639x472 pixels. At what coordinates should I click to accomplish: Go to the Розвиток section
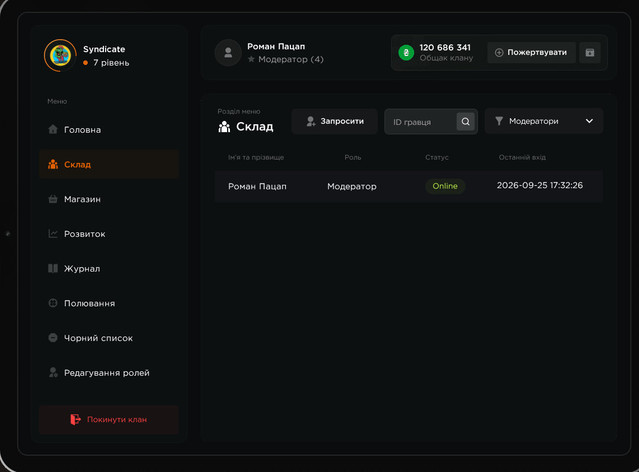tap(109, 234)
